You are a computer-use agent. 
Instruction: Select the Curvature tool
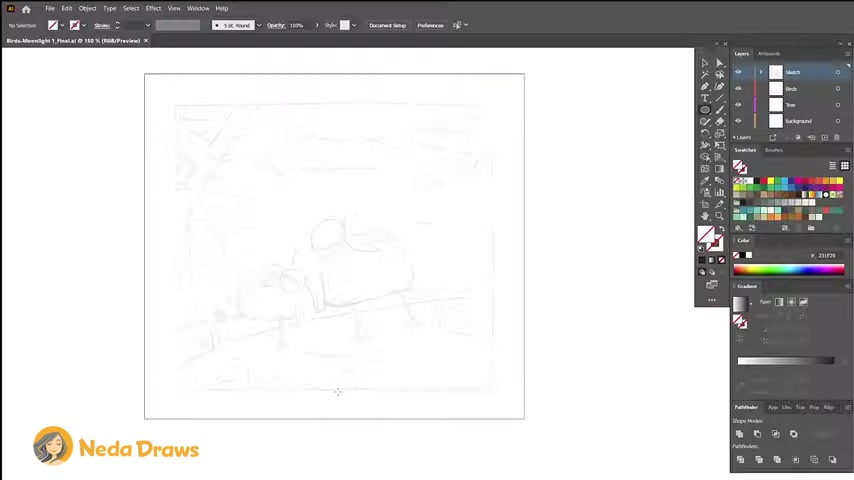point(719,86)
